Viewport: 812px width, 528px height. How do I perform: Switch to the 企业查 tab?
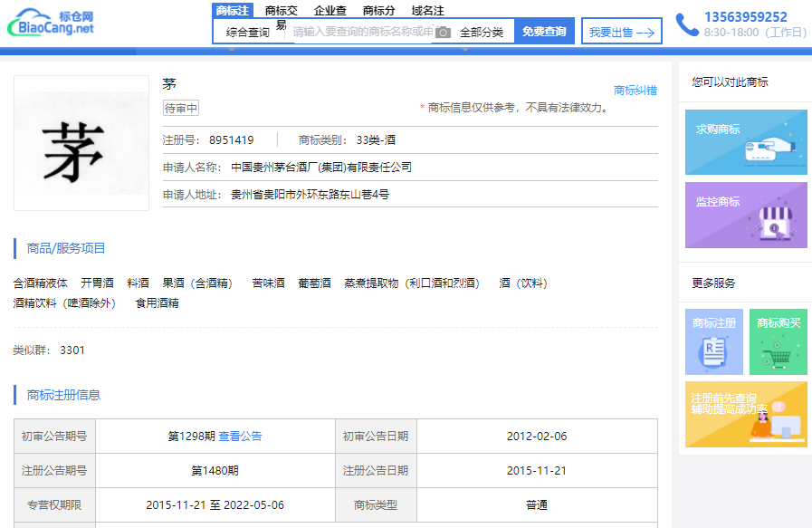click(330, 10)
